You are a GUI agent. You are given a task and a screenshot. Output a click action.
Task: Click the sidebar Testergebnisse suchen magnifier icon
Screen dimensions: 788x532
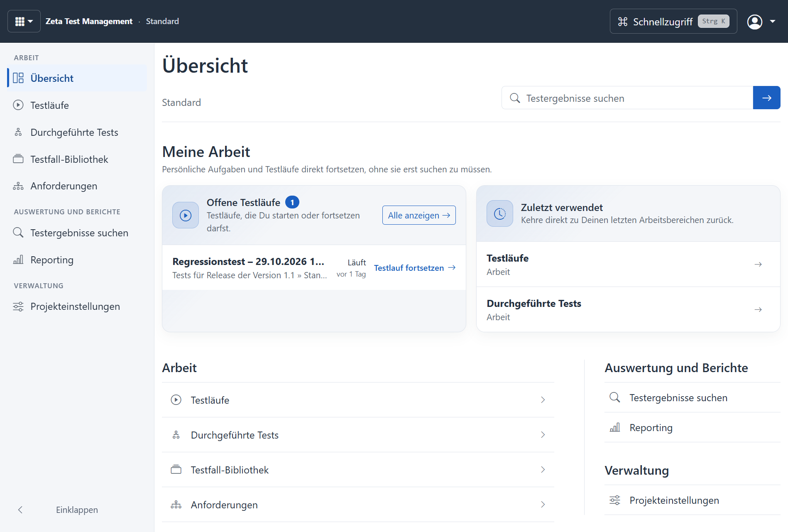coord(18,233)
